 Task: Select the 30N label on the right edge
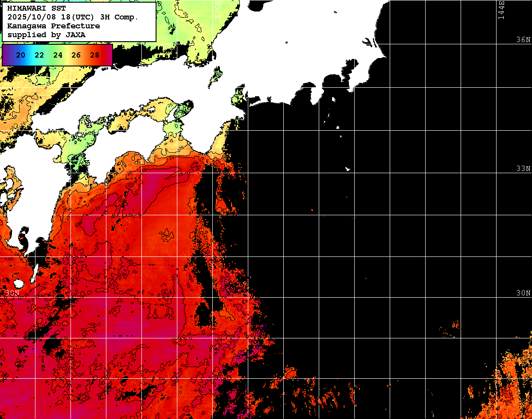click(x=523, y=293)
